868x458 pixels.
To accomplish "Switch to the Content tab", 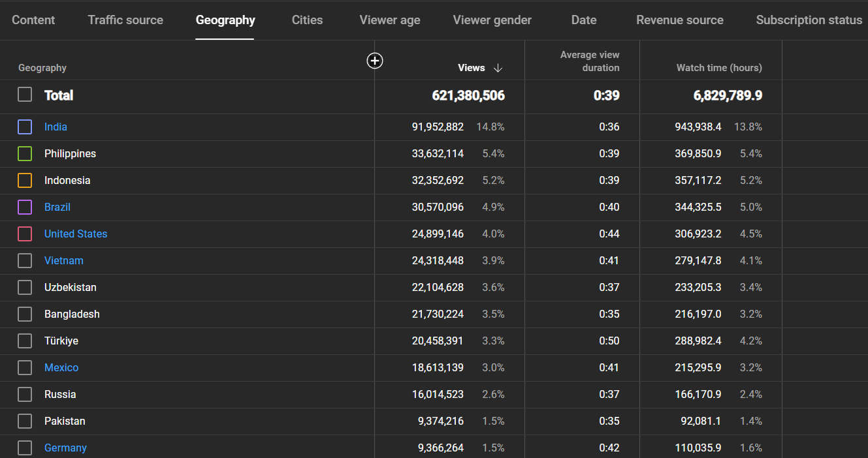I will pyautogui.click(x=33, y=20).
